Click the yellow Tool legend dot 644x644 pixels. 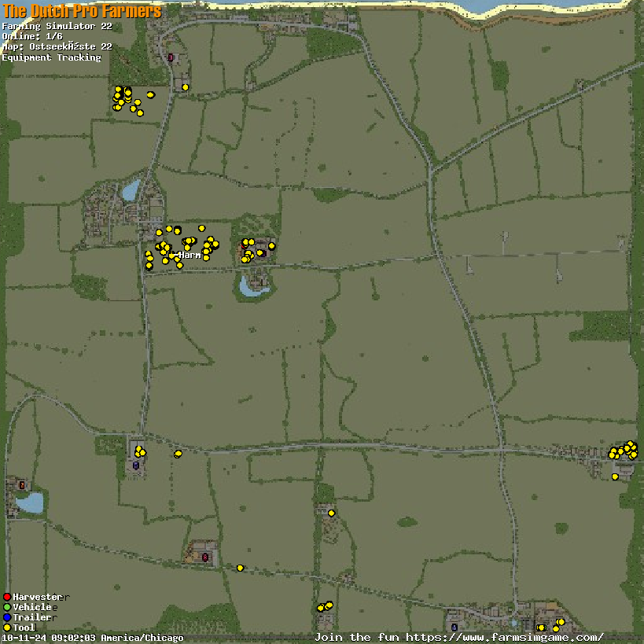tap(7, 627)
